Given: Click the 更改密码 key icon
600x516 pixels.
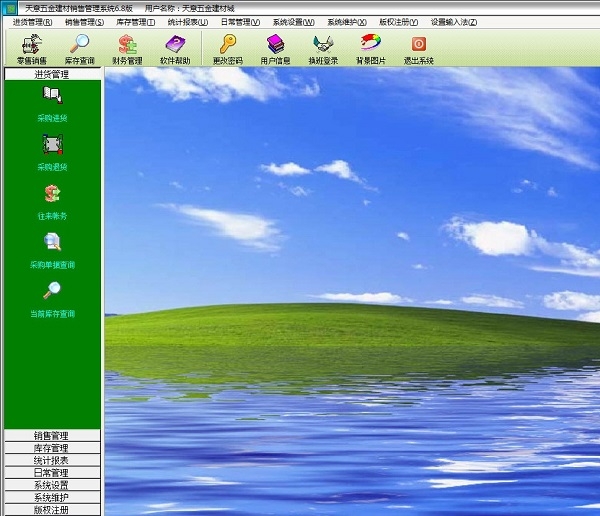Looking at the screenshot, I should [228, 44].
